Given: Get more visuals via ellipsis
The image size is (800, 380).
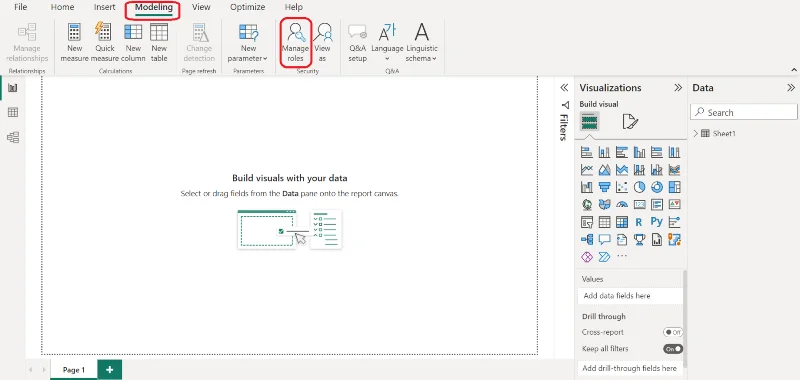Looking at the screenshot, I should click(622, 256).
